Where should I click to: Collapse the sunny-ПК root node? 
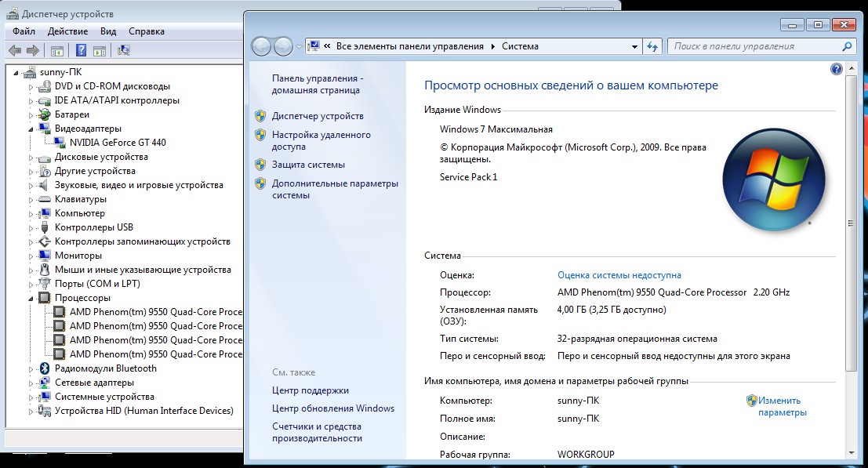[x=16, y=72]
